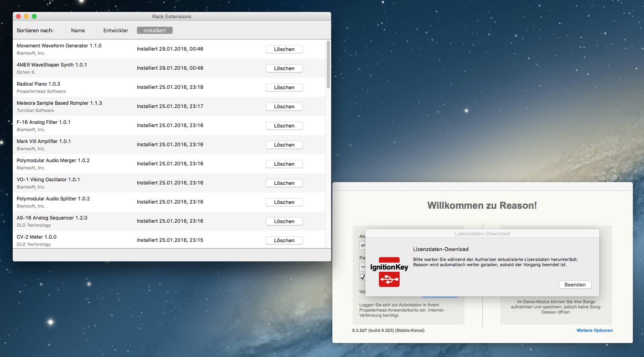Select CV-2 Meter 1.0.0 entry
644x357 pixels.
tap(37, 237)
